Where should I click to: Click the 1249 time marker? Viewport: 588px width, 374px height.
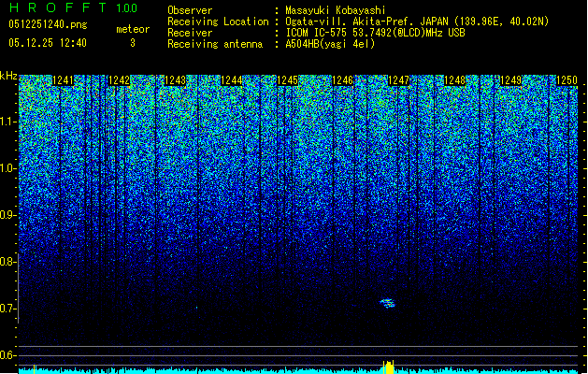(510, 80)
